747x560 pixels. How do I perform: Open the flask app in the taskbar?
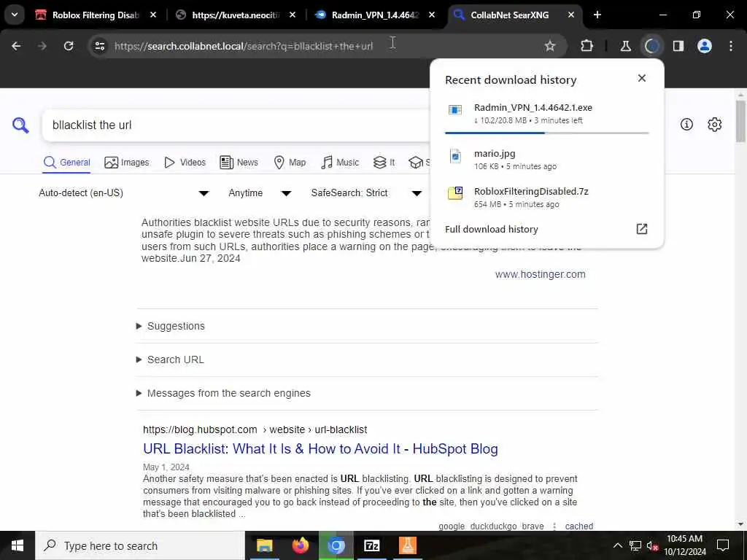(407, 545)
